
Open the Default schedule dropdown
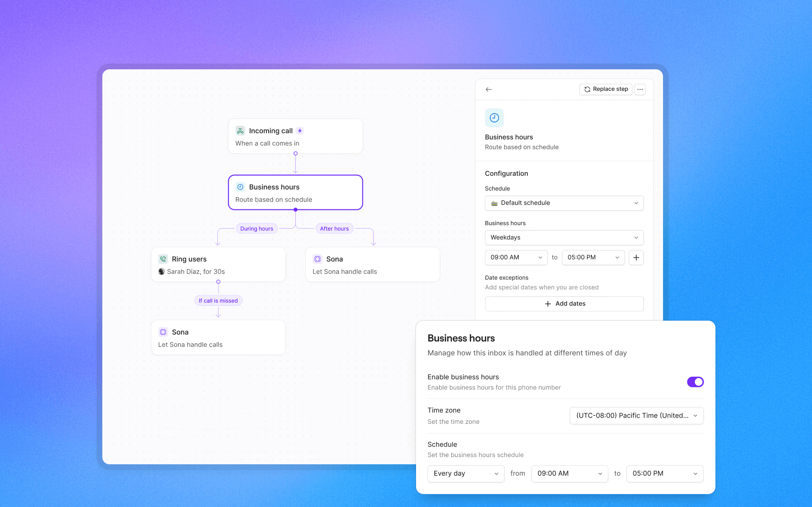pyautogui.click(x=564, y=203)
